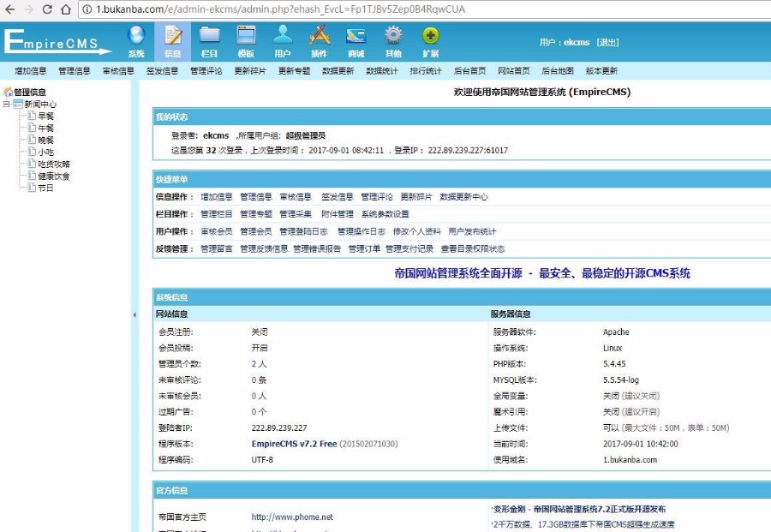Click 管理会员 quick menu link

click(256, 231)
